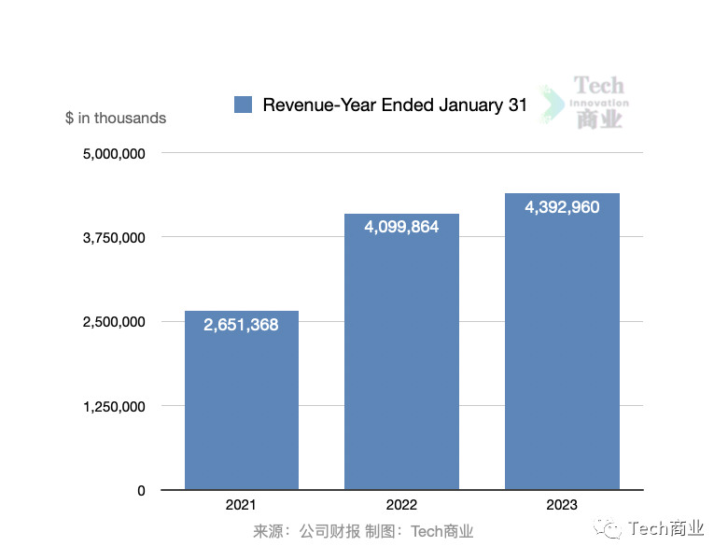
Task: Select the 4,099,864 data label
Action: click(x=401, y=227)
